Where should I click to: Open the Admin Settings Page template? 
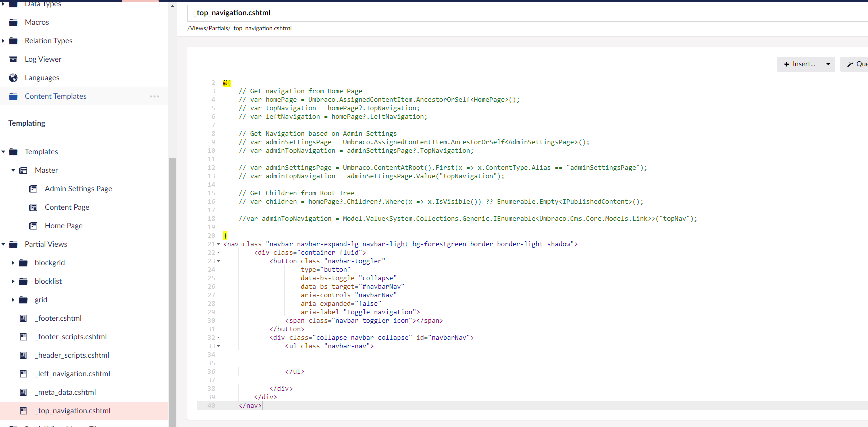[78, 189]
